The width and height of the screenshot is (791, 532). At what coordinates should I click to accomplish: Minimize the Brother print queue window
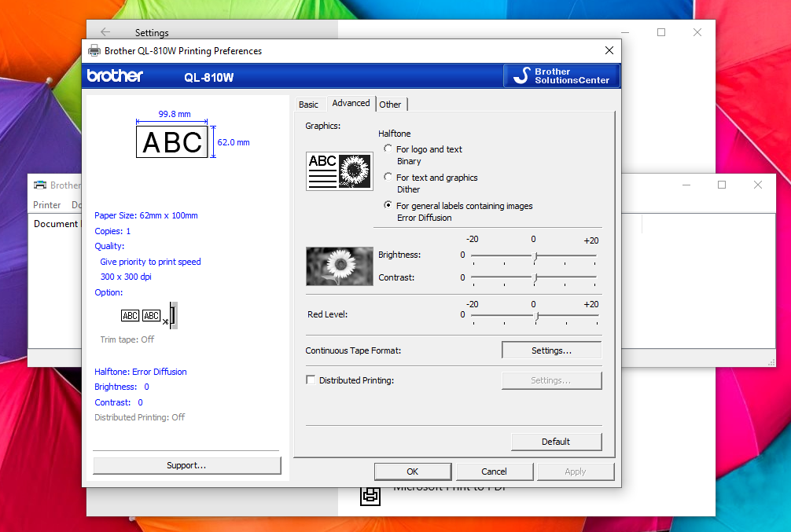(x=686, y=185)
